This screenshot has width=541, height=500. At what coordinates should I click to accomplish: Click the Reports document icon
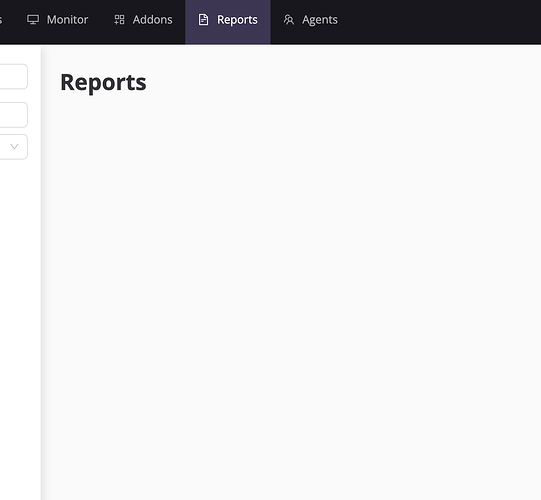pyautogui.click(x=204, y=20)
